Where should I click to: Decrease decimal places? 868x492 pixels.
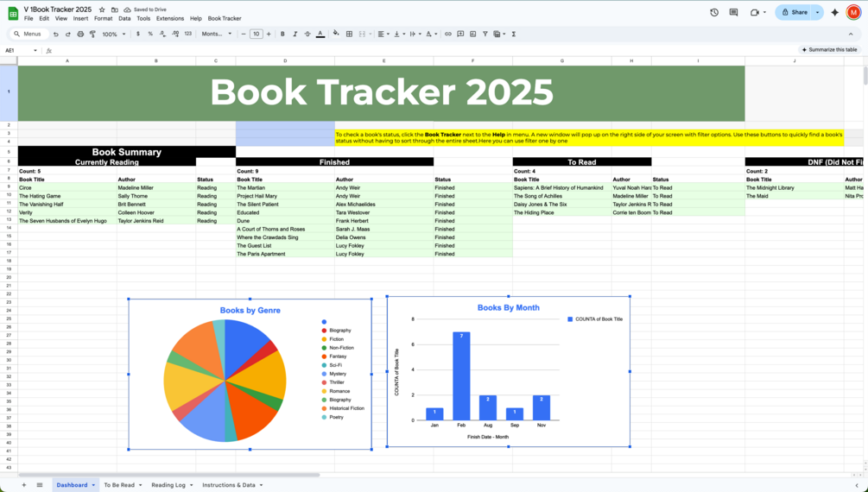tap(162, 34)
